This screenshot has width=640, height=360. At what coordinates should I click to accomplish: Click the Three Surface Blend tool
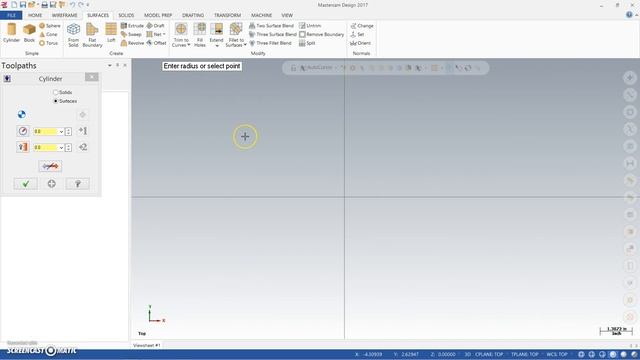click(x=273, y=34)
